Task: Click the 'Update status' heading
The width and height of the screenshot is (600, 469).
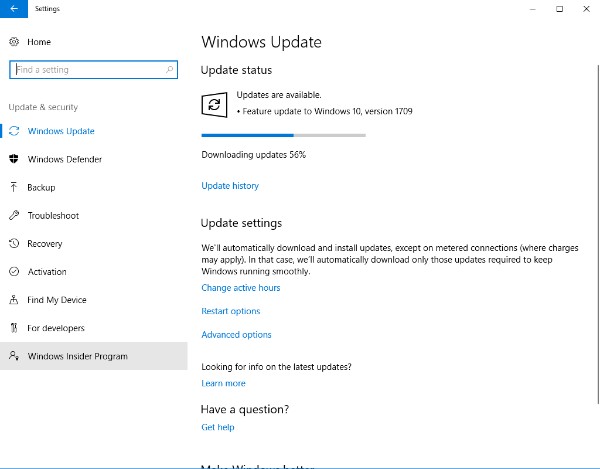Action: (x=236, y=70)
